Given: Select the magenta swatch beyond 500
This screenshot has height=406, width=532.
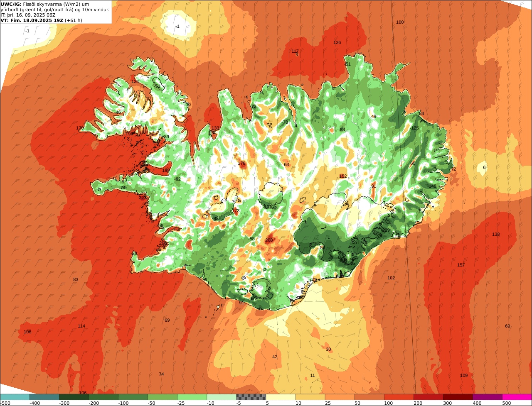Looking at the screenshot, I should (x=517, y=397).
